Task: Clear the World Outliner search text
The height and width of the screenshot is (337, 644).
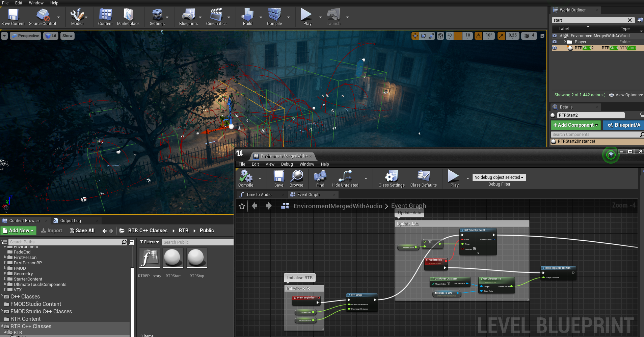Action: coord(629,20)
